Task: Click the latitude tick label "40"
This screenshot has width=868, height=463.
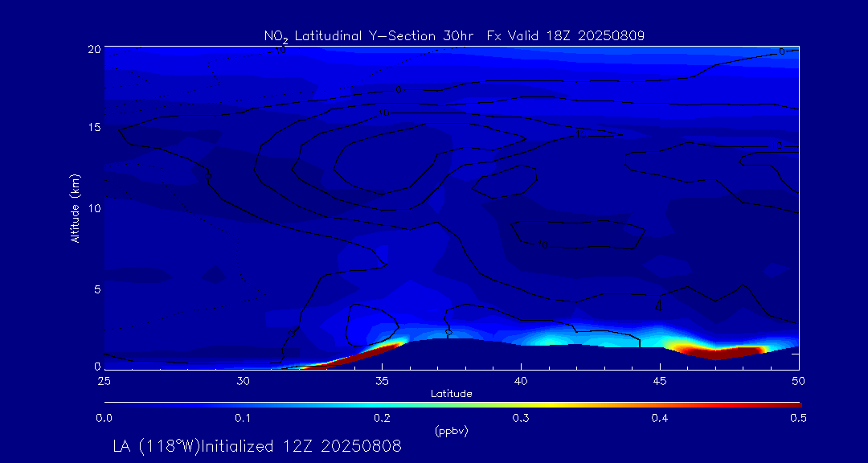Action: (521, 381)
